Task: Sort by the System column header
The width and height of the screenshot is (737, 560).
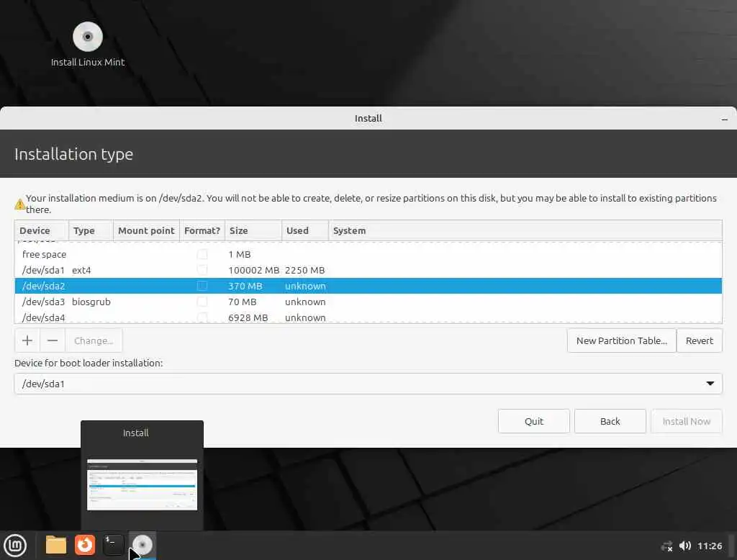Action: [525, 230]
